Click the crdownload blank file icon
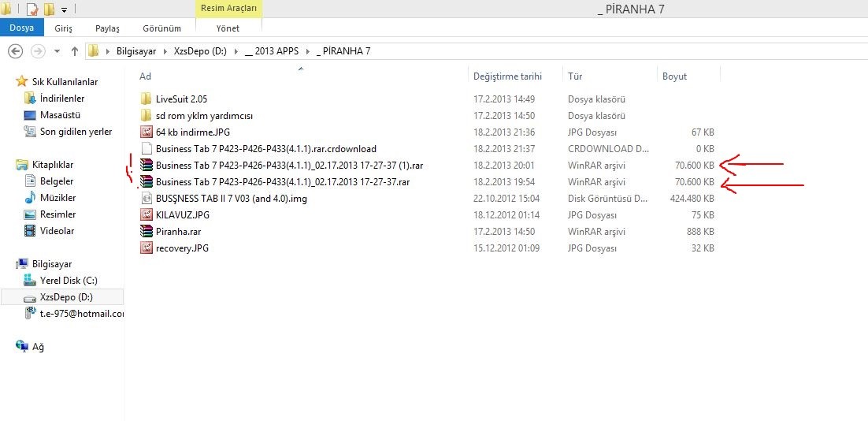 click(147, 148)
